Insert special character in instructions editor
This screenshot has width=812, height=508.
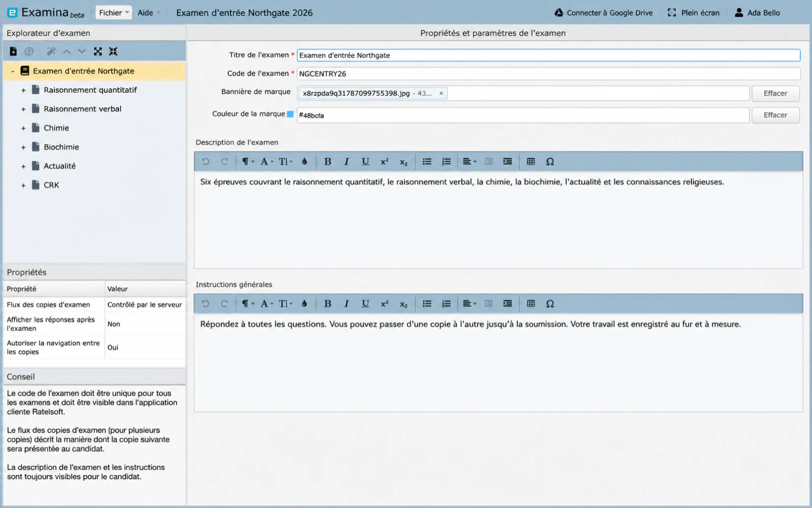click(550, 304)
